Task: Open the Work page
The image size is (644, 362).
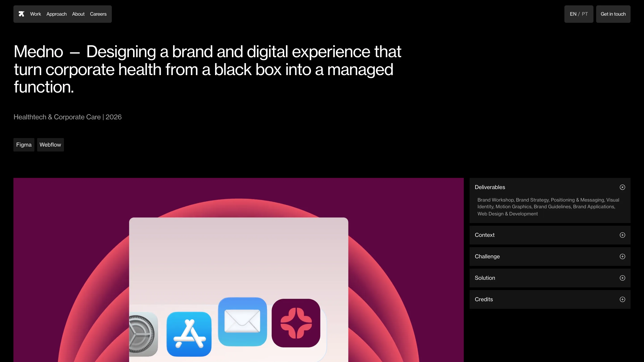Action: click(36, 14)
